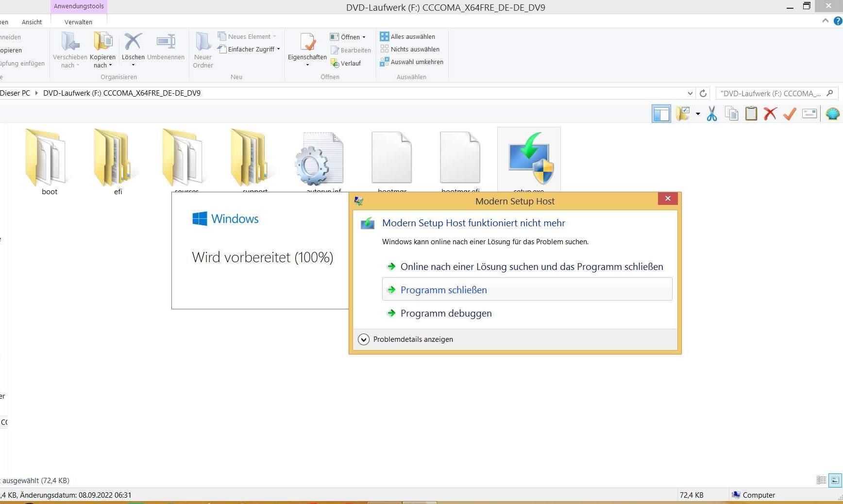Screen dimensions: 843x504
Task: Select the autorun.inf gear file icon
Action: tap(320, 159)
